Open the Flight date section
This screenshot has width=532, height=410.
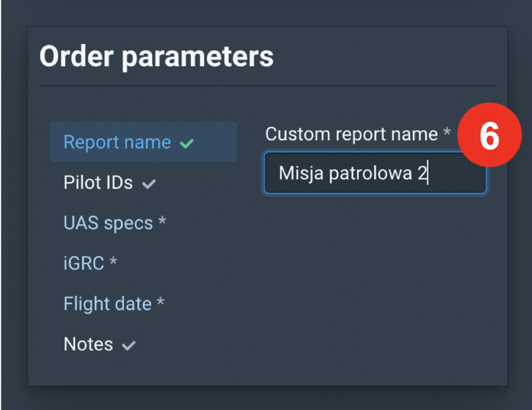click(x=107, y=304)
